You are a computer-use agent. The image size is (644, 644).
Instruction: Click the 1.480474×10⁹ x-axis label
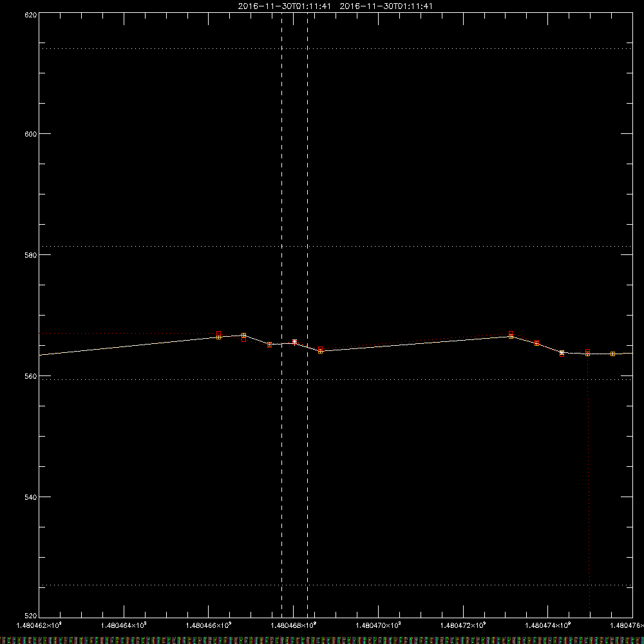coord(548,625)
